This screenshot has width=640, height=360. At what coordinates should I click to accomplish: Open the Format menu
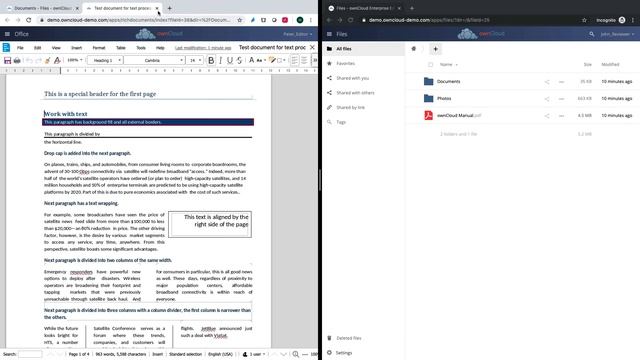tap(99, 48)
